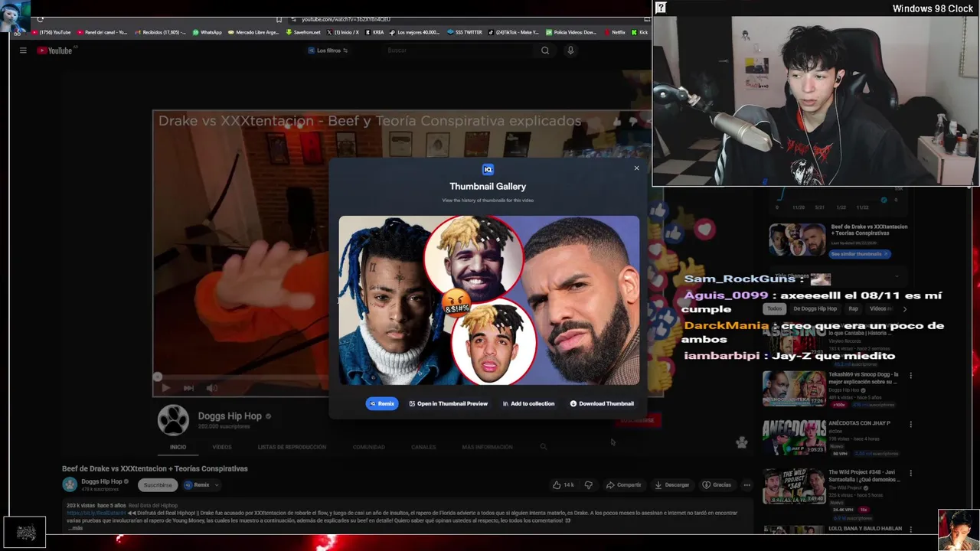Select the 'De Doggs Hip Hop' chip
Screen dimensions: 980x551
coord(815,308)
